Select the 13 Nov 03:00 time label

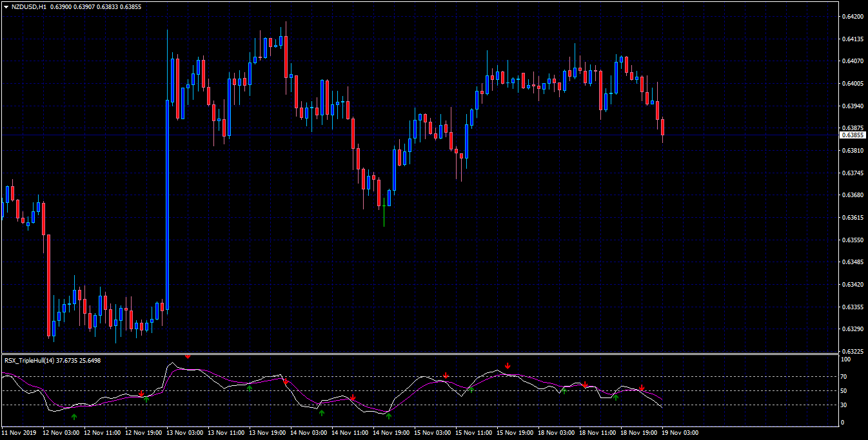(185, 433)
